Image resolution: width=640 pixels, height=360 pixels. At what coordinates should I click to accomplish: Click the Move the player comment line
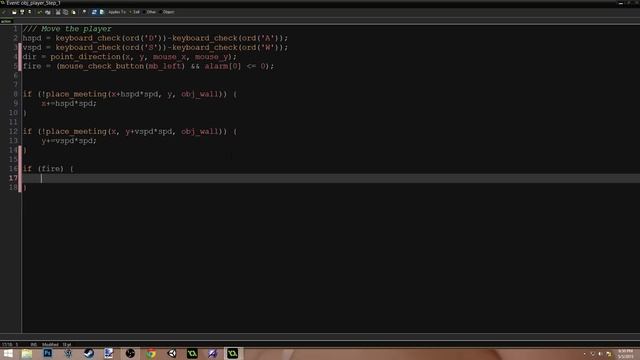pos(67,29)
